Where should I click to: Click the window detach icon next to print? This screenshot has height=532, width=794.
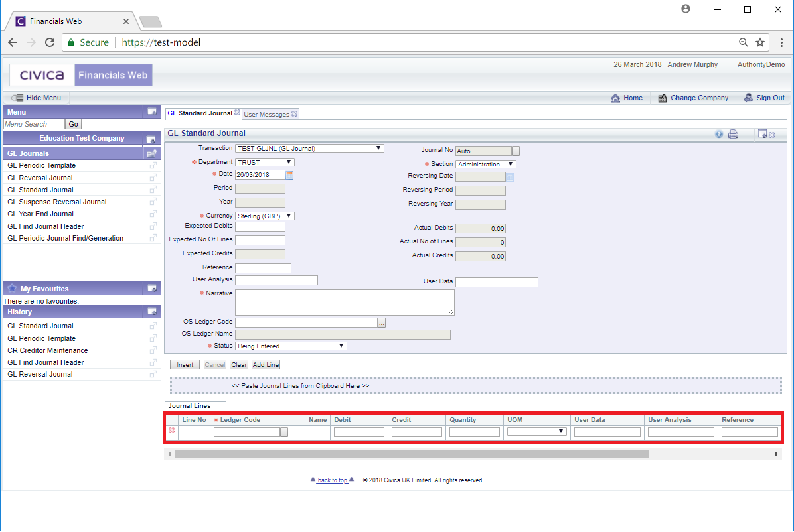point(762,134)
